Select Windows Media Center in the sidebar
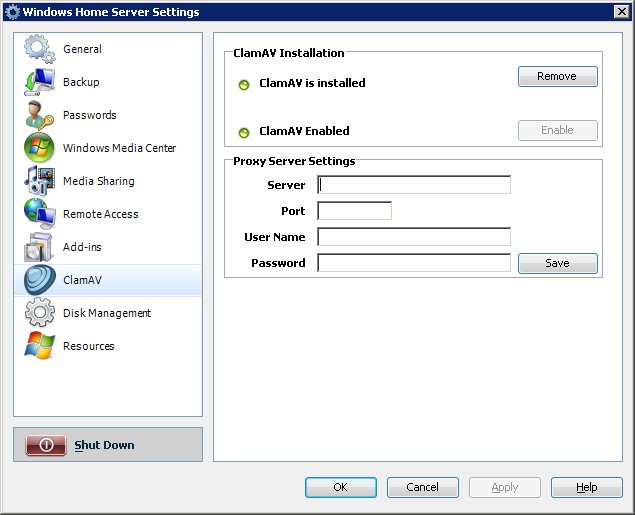635x515 pixels. click(x=108, y=148)
